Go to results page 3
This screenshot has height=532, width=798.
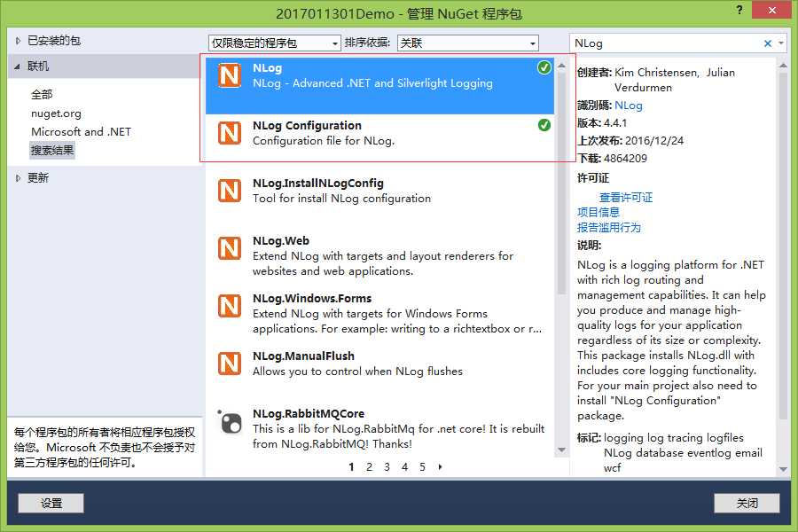[387, 467]
